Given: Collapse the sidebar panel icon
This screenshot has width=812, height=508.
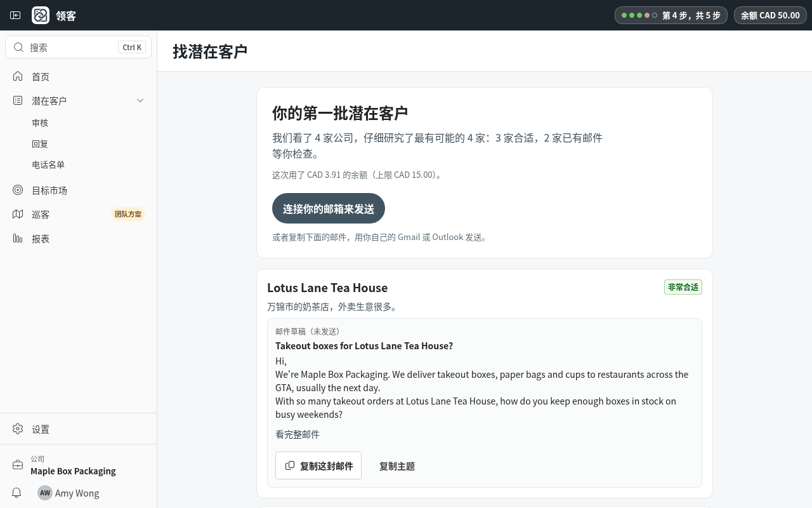Looking at the screenshot, I should point(15,15).
